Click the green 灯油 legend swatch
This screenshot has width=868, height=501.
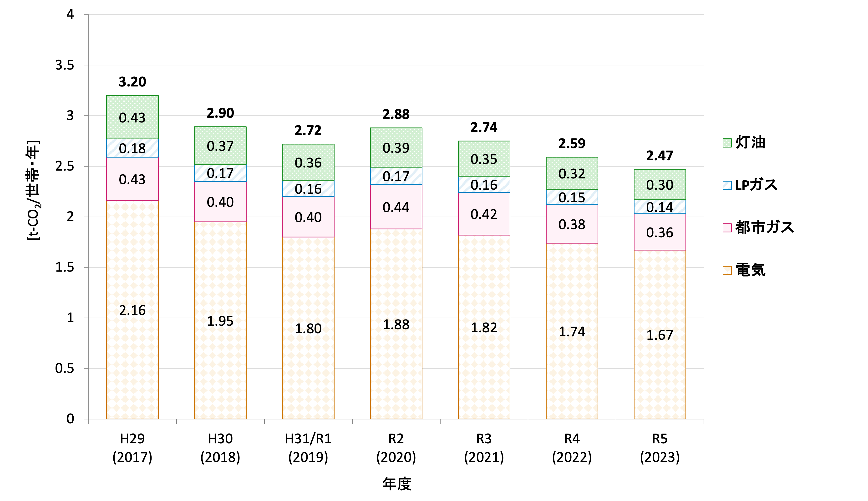(x=727, y=143)
